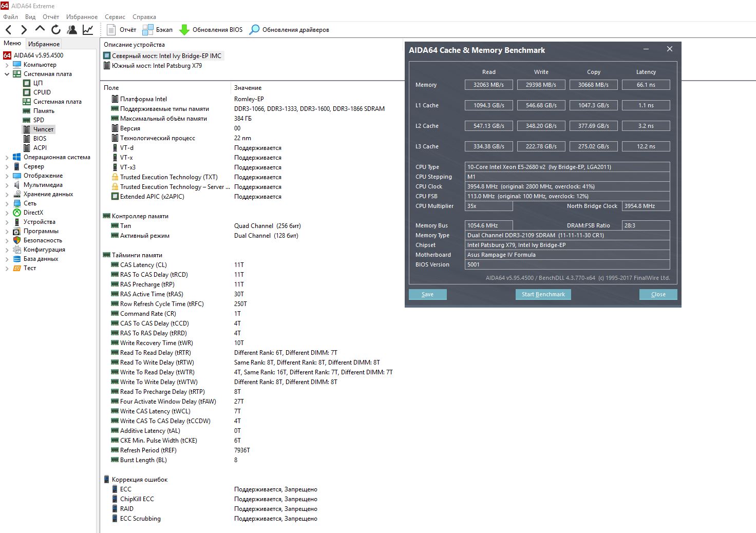Open the Справка menu
The height and width of the screenshot is (533, 756).
[x=144, y=17]
